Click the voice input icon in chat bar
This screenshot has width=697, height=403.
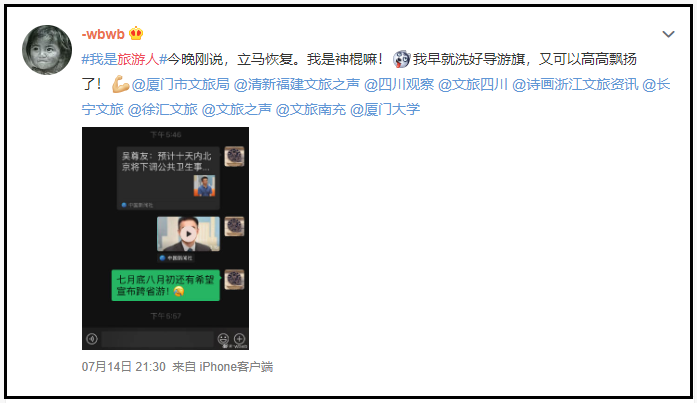pos(92,339)
